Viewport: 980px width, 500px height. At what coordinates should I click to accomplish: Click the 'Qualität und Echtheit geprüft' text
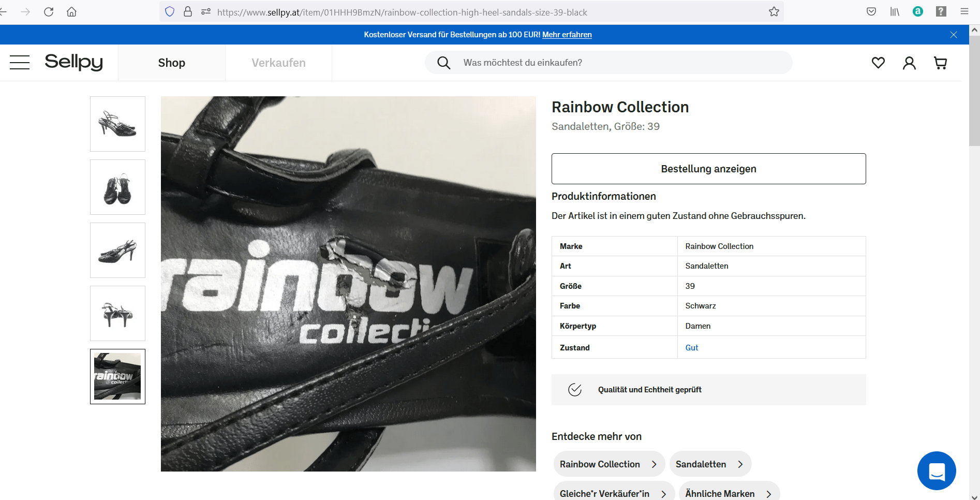649,390
